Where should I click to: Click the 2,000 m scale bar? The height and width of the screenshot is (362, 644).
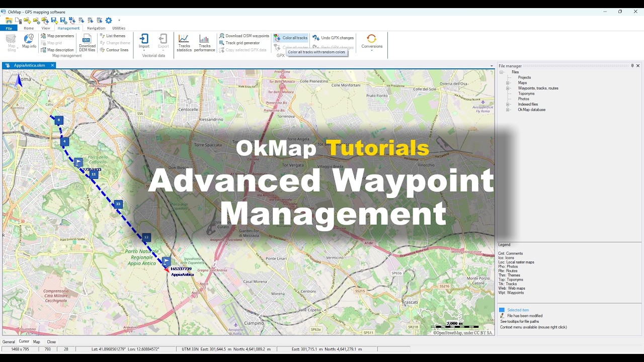[x=454, y=325]
